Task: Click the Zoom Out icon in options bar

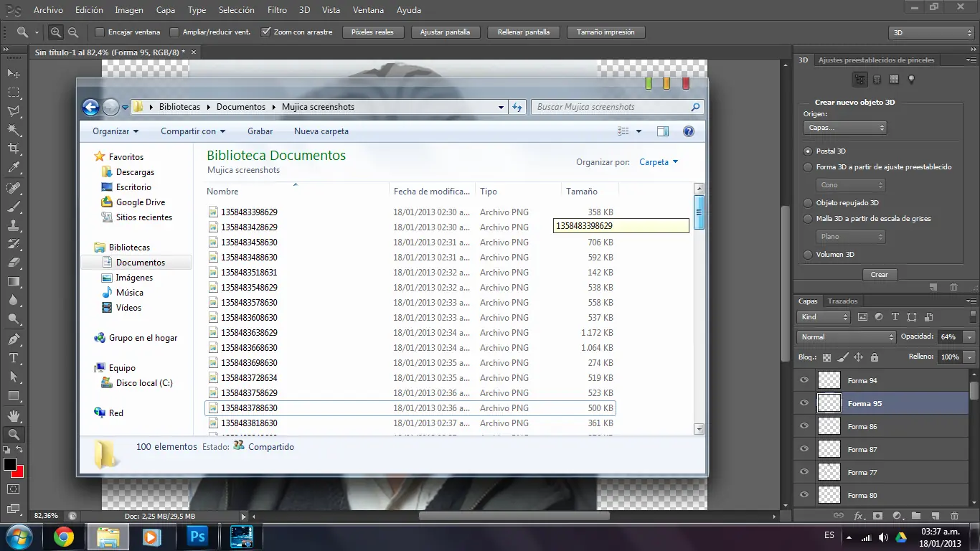Action: [73, 32]
